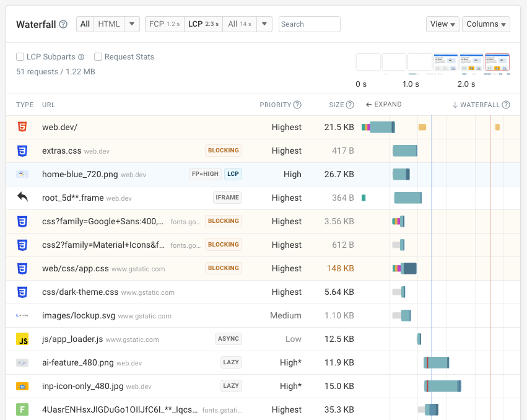This screenshot has width=527, height=420.
Task: Click the EXPAND control in the table header
Action: 383,104
